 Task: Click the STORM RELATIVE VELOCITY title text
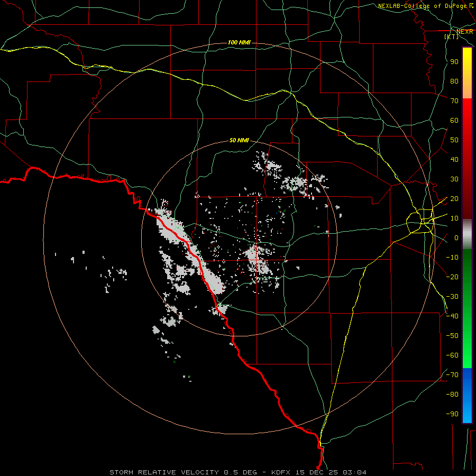pos(164,472)
